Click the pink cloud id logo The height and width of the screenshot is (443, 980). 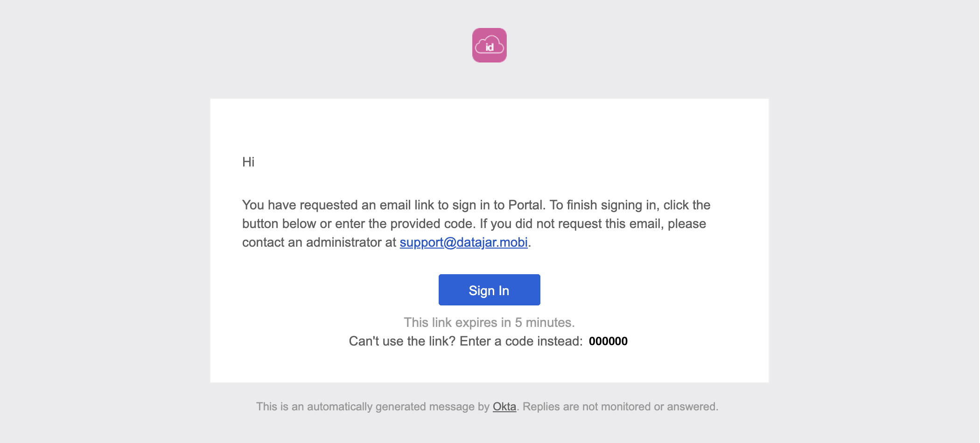(x=489, y=45)
